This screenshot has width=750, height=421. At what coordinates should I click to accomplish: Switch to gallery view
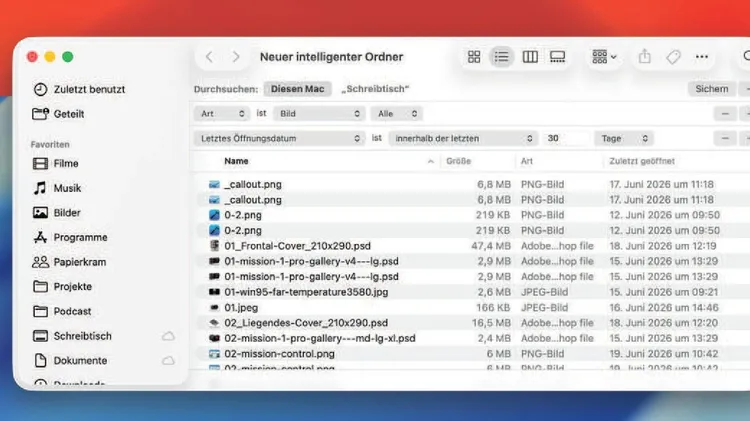point(557,57)
